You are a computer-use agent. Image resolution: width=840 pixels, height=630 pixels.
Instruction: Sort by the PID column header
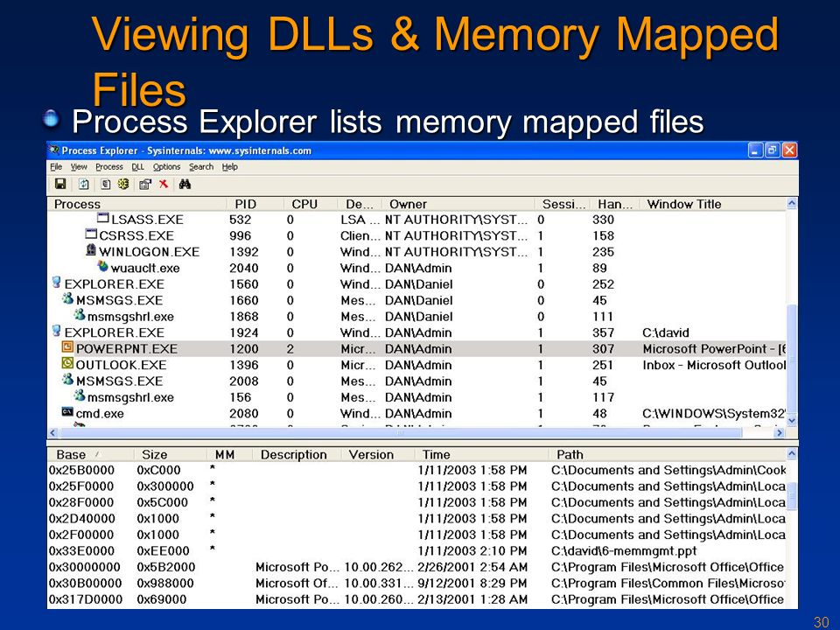tap(255, 204)
